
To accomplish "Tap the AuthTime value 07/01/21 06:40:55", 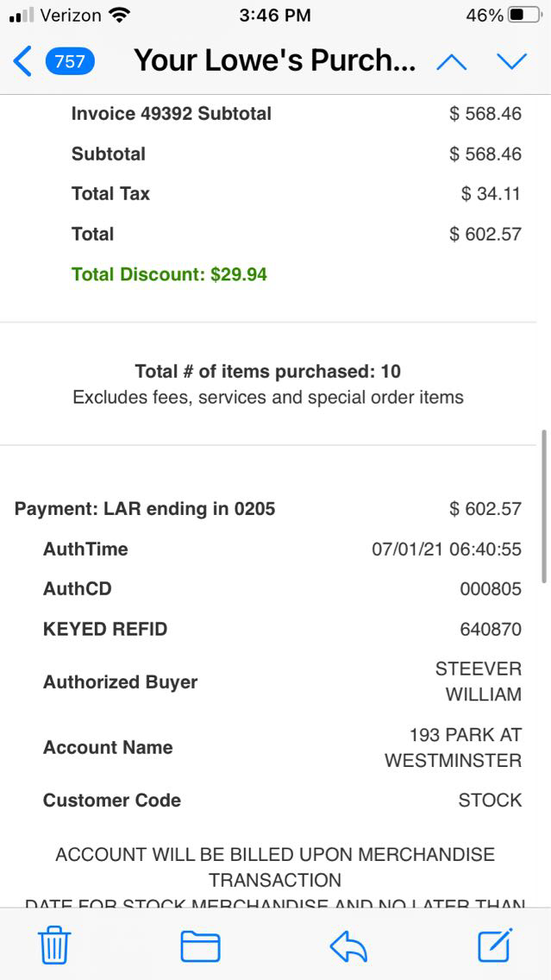I will (446, 550).
